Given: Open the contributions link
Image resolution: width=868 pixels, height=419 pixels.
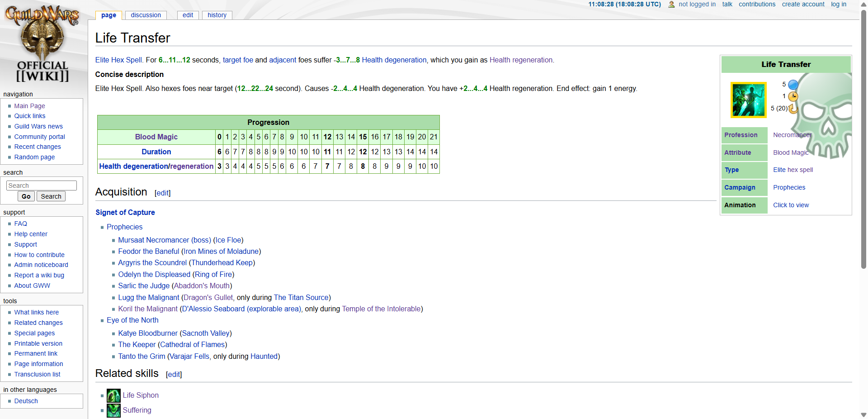Looking at the screenshot, I should [757, 4].
